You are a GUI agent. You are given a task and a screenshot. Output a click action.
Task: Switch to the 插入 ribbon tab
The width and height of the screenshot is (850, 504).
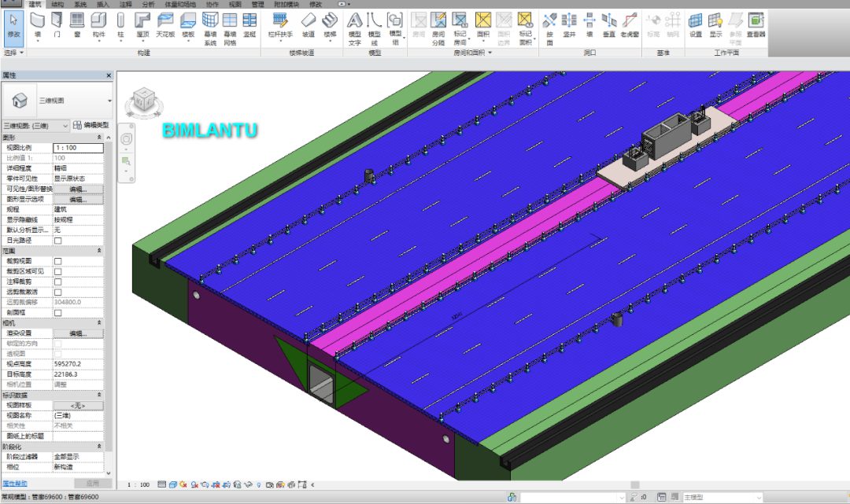(102, 5)
